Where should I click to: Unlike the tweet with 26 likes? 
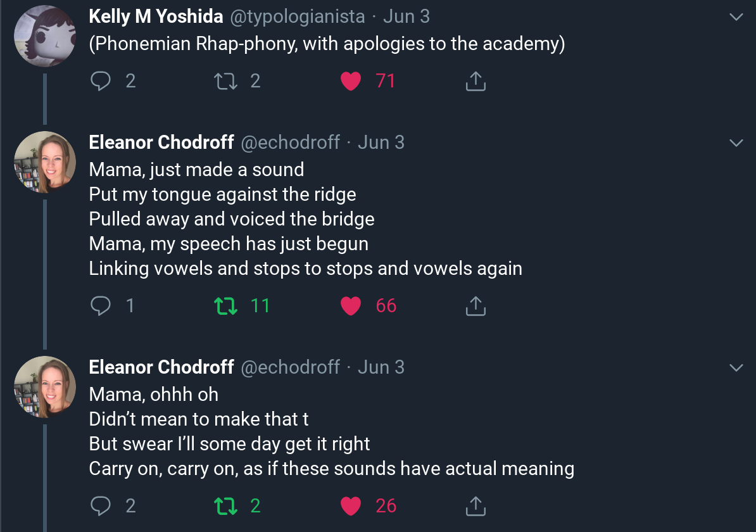click(351, 506)
